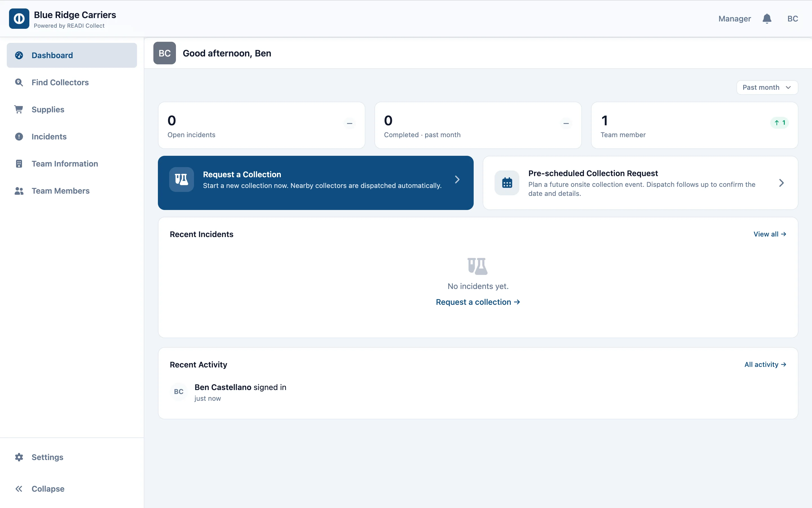
Task: Click the chevron on Pre-scheduled Collection card
Action: [x=781, y=183]
